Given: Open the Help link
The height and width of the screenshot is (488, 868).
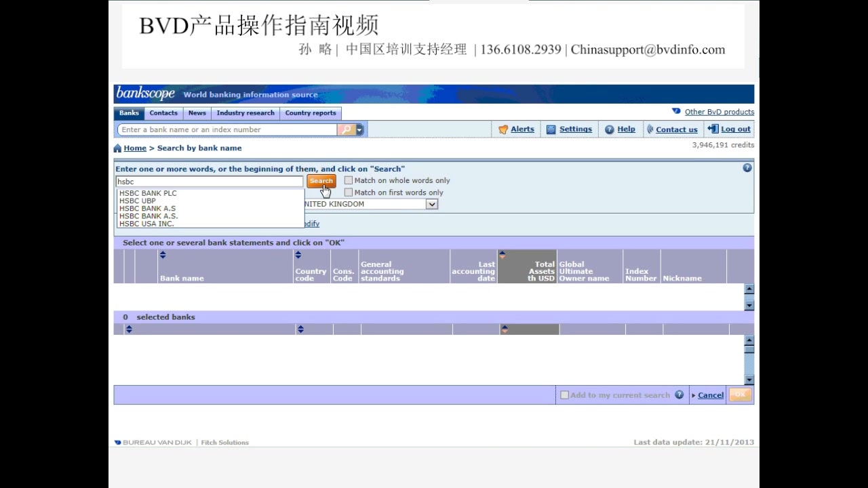Looking at the screenshot, I should 627,129.
